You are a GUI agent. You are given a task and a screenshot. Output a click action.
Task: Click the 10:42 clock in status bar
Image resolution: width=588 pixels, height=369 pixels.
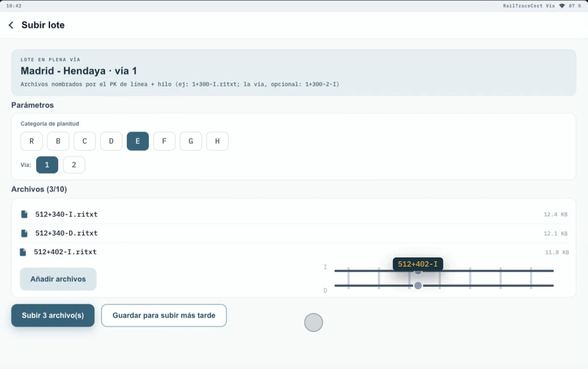pos(14,6)
